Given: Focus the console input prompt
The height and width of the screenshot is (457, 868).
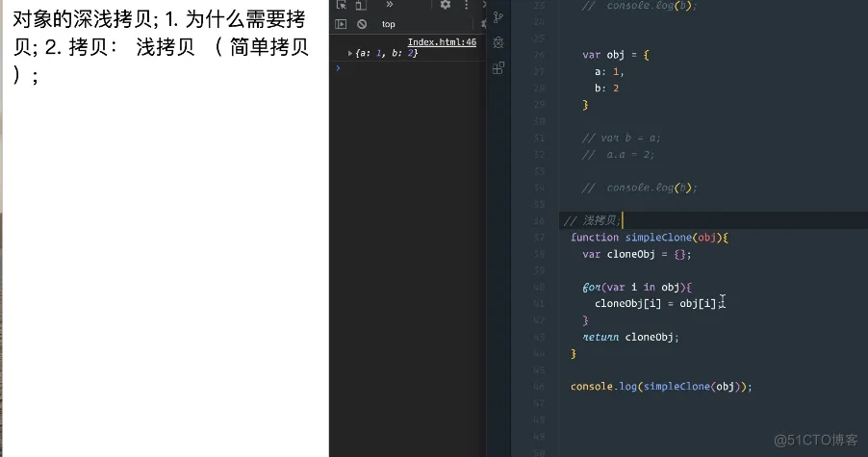Looking at the screenshot, I should (x=410, y=68).
